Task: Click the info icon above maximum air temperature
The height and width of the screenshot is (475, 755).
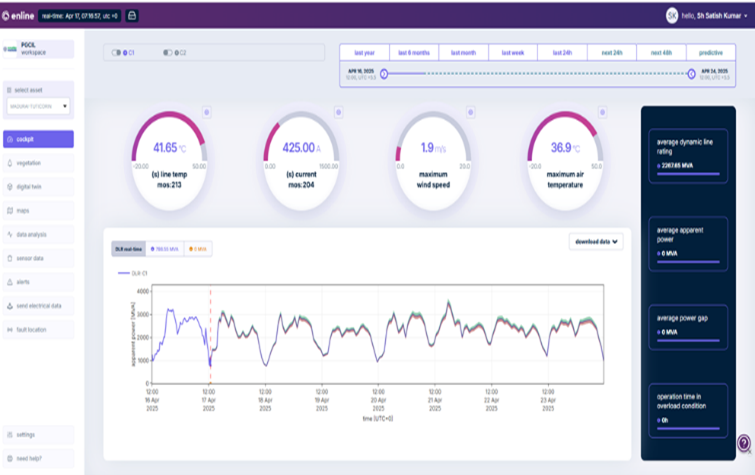Action: [x=603, y=112]
